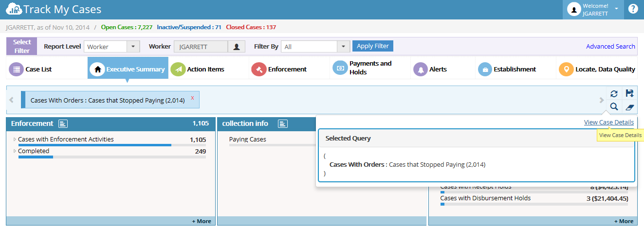Open the JGARRETT account dropdown arrow
This screenshot has height=227, width=644.
click(x=616, y=9)
